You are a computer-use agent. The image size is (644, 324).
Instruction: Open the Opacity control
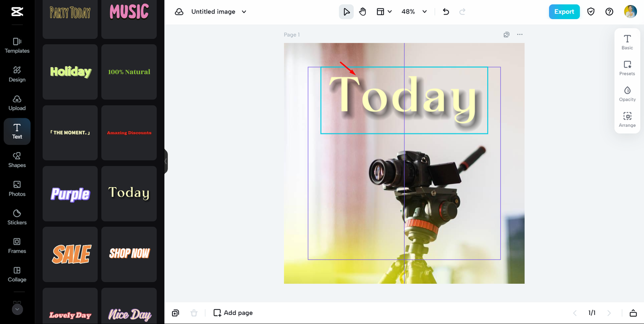(x=627, y=94)
